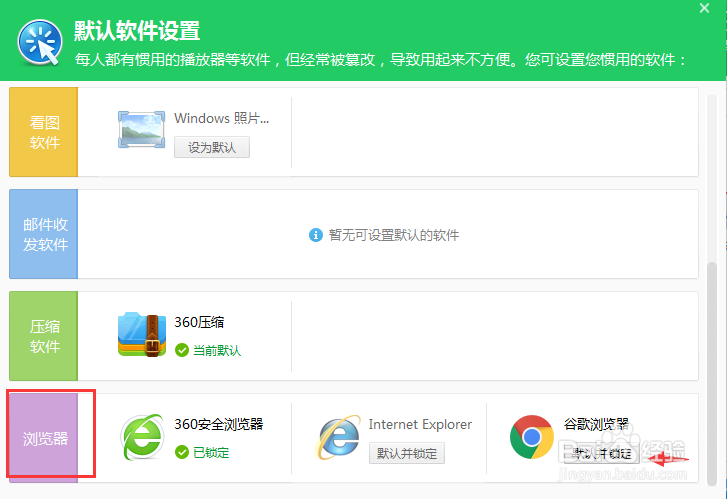Select the 邮件收发软件 category tab
This screenshot has height=499, width=727.
[44, 234]
